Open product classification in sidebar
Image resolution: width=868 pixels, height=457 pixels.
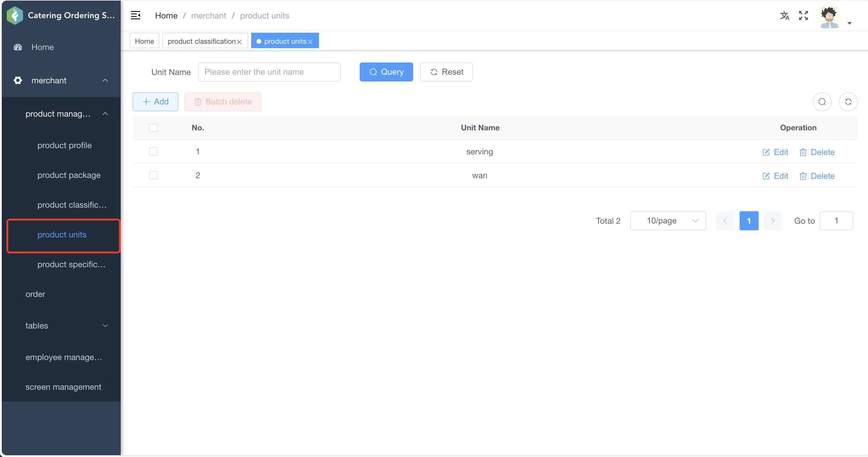(x=72, y=205)
